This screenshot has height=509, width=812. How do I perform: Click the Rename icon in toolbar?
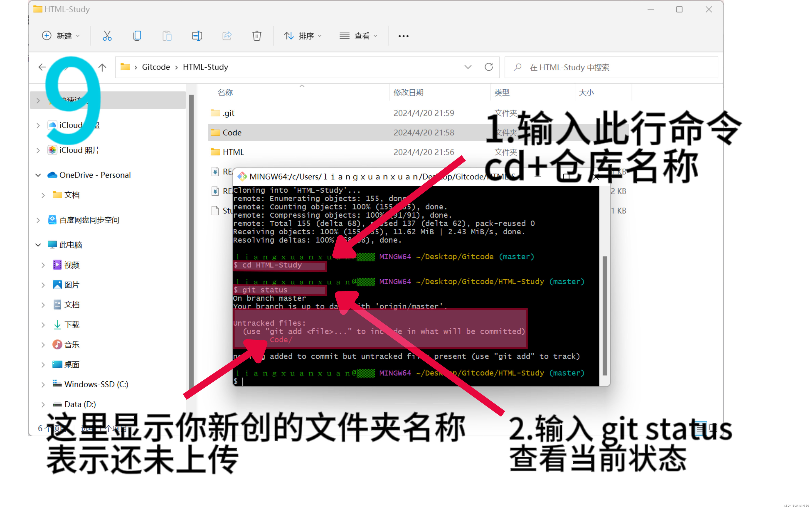[197, 36]
